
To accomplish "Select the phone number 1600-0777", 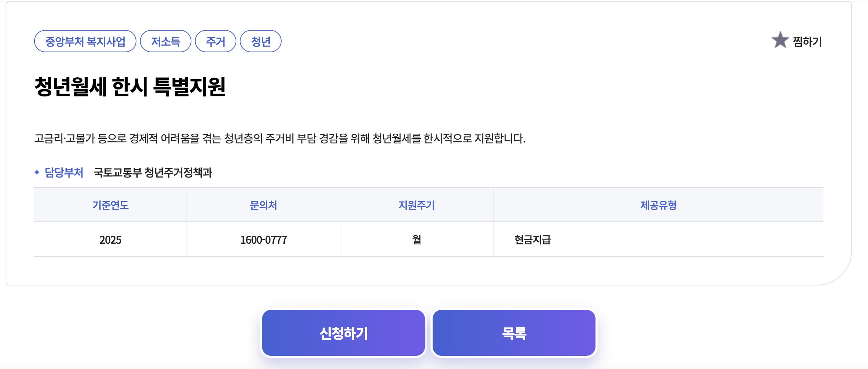I will click(x=263, y=239).
